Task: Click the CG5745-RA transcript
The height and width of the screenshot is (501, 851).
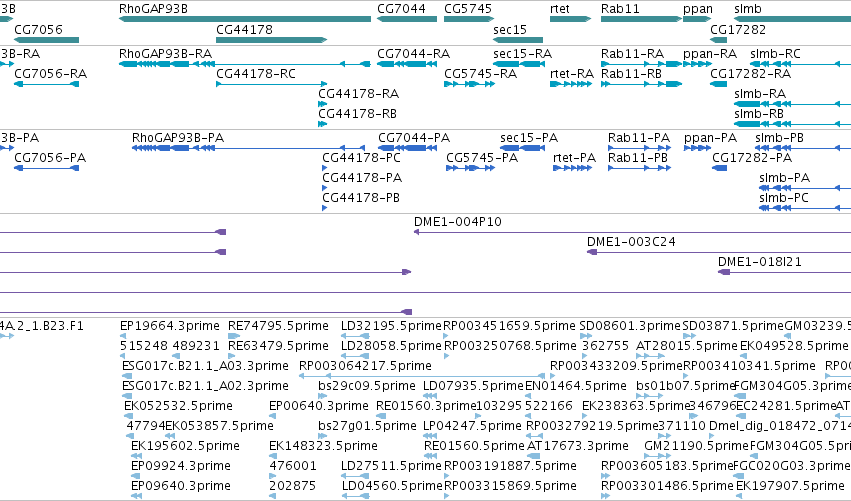Action: tap(469, 84)
